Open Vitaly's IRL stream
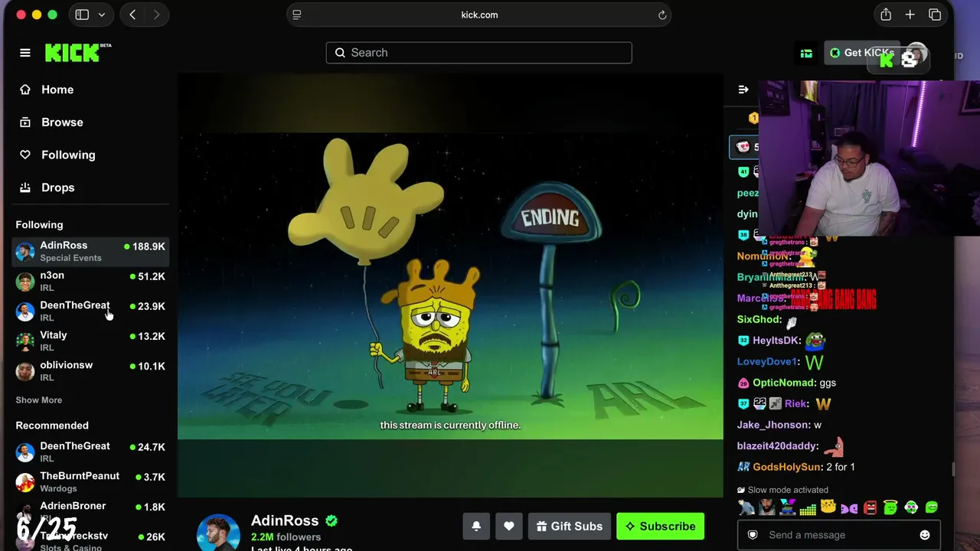 [90, 341]
